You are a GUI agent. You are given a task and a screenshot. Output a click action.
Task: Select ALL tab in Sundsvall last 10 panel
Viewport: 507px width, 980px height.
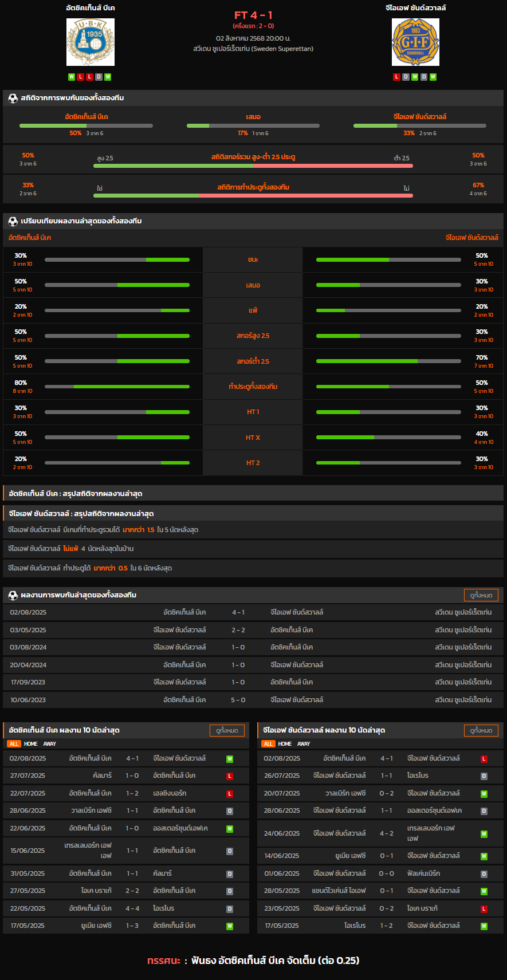coord(269,744)
